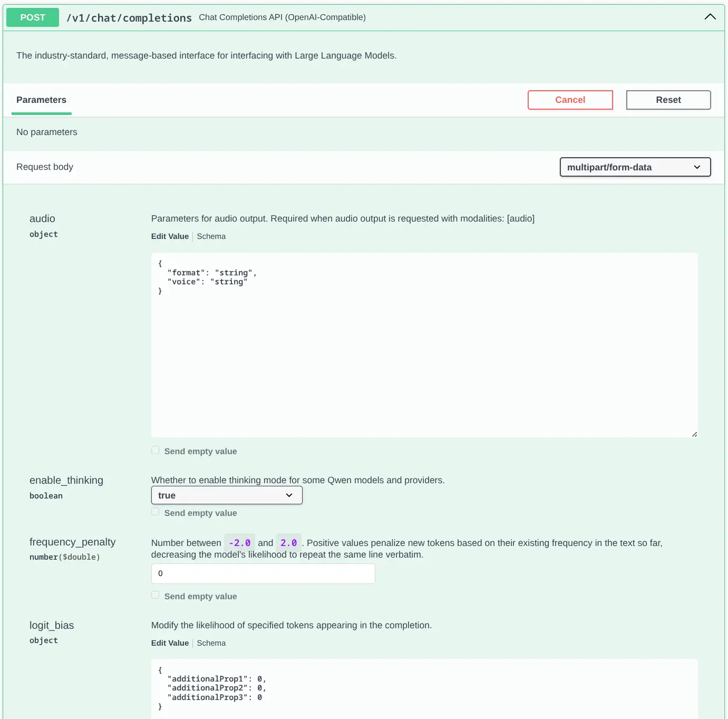Viewport: 728px width, 719px height.
Task: Click the POST method badge
Action: (x=33, y=17)
